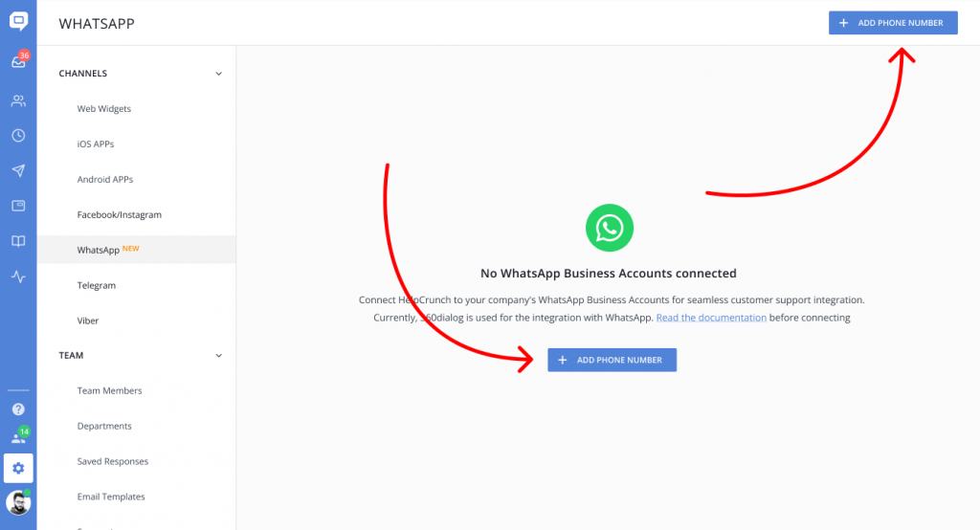Collapse the Team section chevron

click(219, 356)
